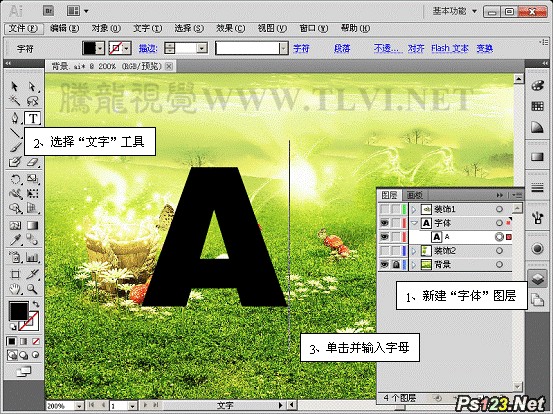The image size is (553, 414).
Task: Open the Layers panel flyout menu
Action: [516, 195]
